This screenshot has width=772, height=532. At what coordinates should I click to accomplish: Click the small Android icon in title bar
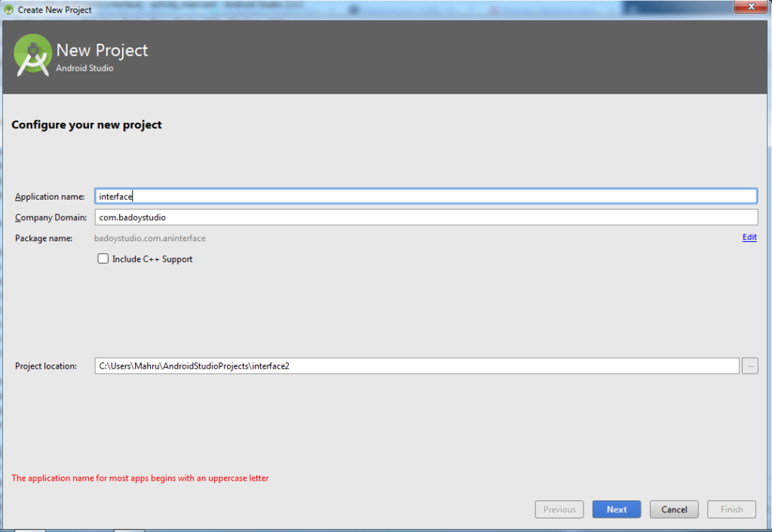9,10
